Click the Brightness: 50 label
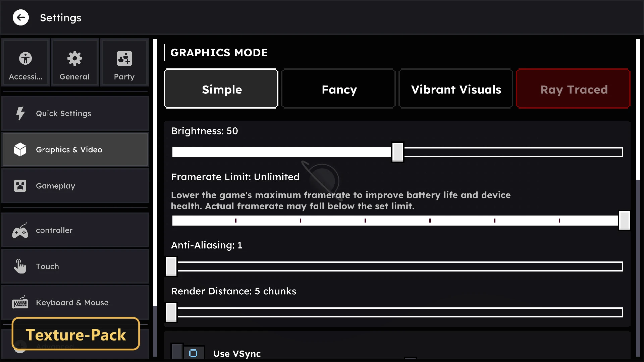The height and width of the screenshot is (362, 644). tap(205, 131)
